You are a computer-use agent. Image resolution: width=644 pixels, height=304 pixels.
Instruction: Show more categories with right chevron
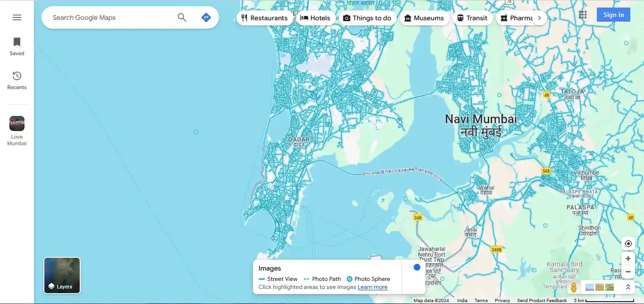coord(539,18)
